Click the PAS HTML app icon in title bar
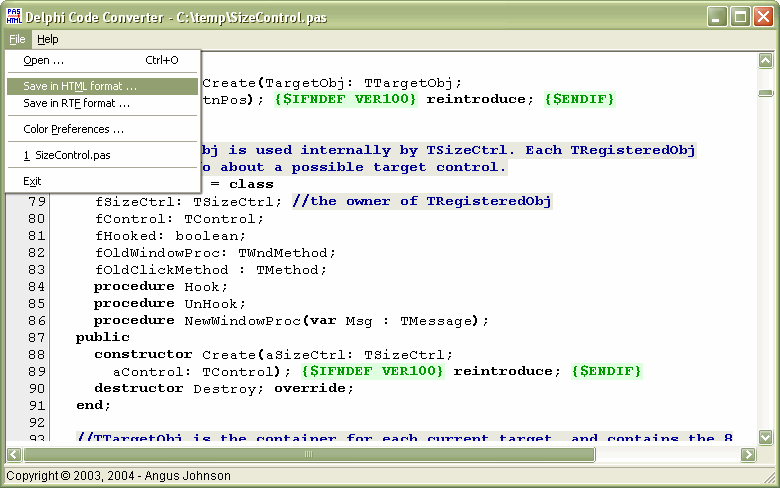Screen dimensions: 780x488 14,16
